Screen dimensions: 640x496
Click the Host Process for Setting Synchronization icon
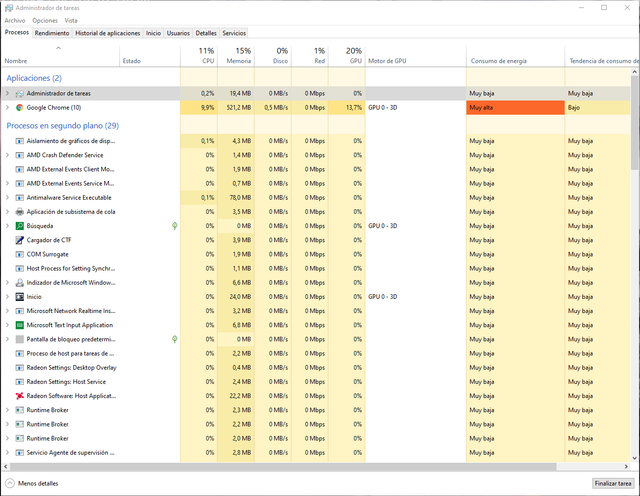(x=19, y=269)
